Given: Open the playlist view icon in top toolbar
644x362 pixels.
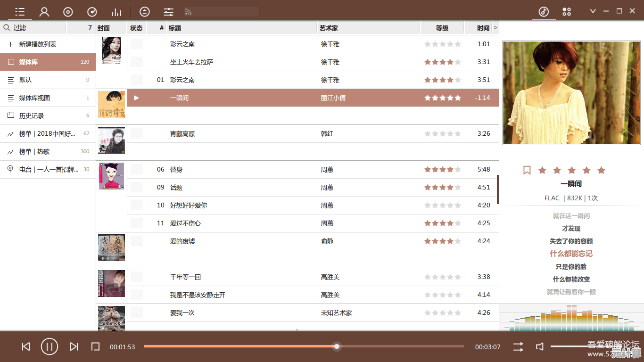Looking at the screenshot, I should (x=20, y=12).
